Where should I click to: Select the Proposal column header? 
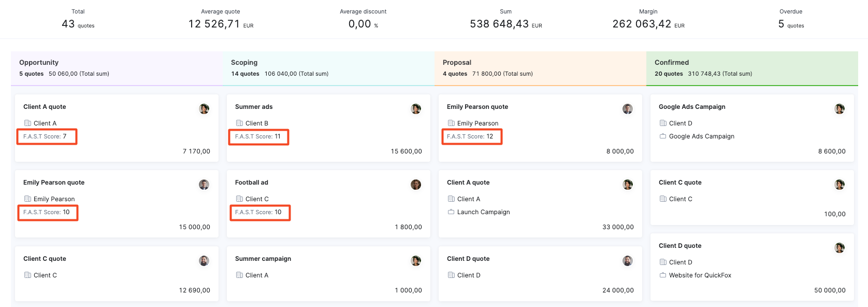(x=540, y=68)
